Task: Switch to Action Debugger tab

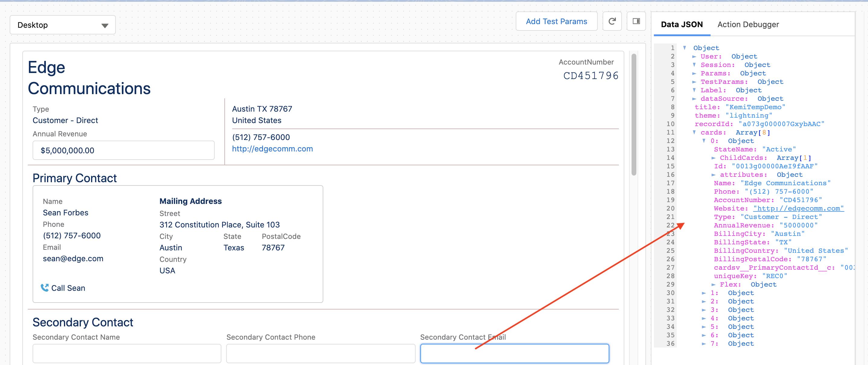Action: point(748,25)
